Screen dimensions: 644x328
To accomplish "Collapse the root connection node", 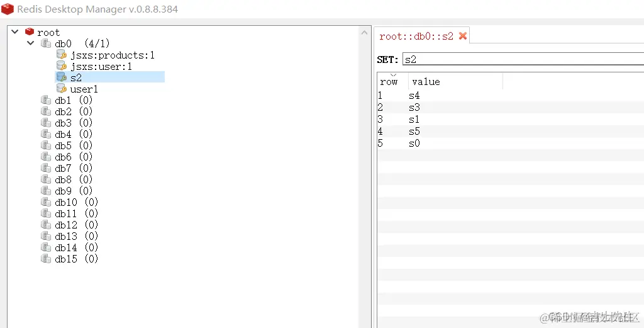I will coord(15,31).
